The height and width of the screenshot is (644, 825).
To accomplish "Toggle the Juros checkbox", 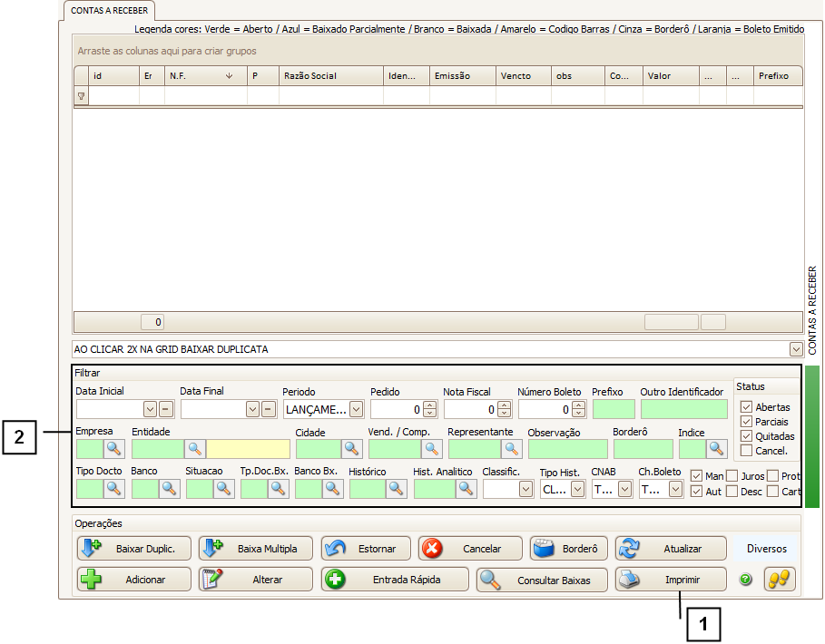I will (x=732, y=476).
